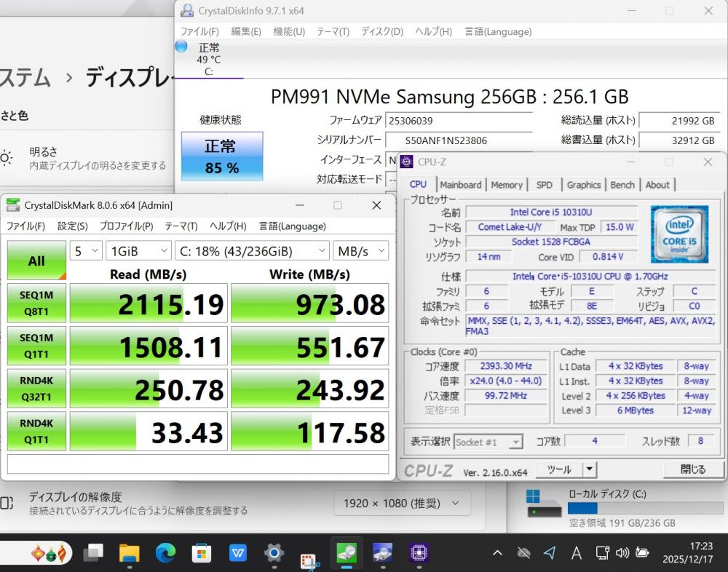728x572 pixels.
Task: Click the Settings gear taskbar icon
Action: point(274,554)
